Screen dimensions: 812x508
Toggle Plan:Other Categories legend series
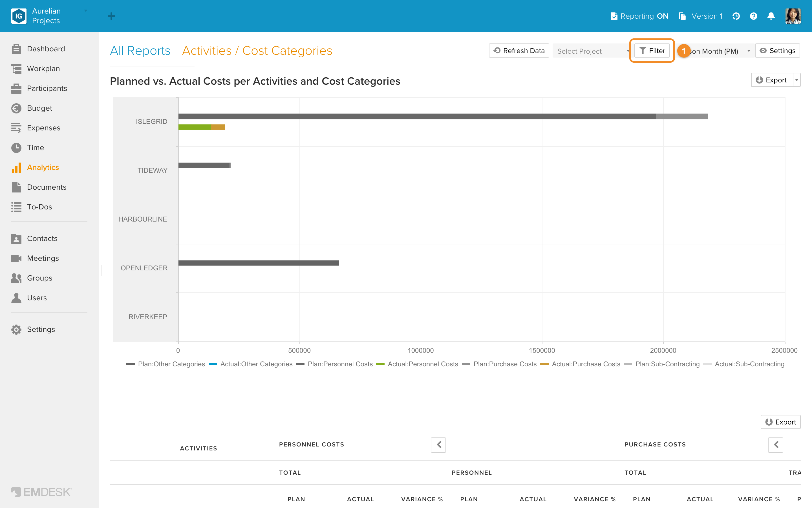166,364
